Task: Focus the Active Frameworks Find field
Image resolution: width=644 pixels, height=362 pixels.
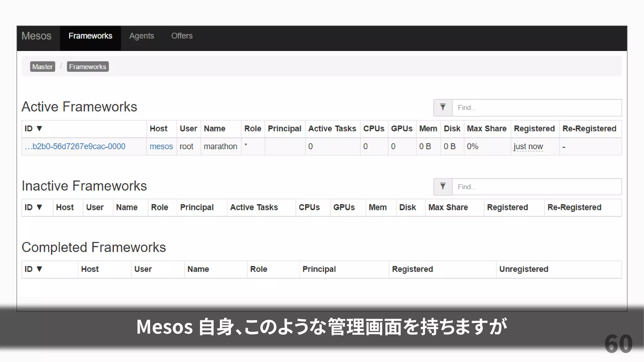Action: [536, 108]
